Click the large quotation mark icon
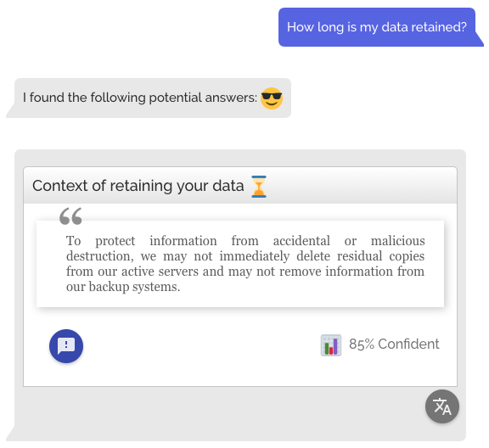Screen dimensions: 489x448 point(70,216)
